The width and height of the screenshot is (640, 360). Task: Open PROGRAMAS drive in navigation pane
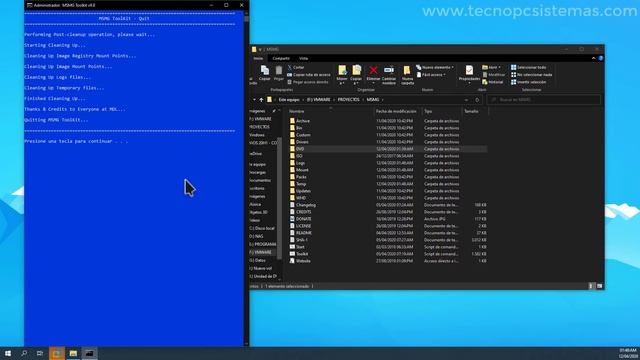coord(263,244)
